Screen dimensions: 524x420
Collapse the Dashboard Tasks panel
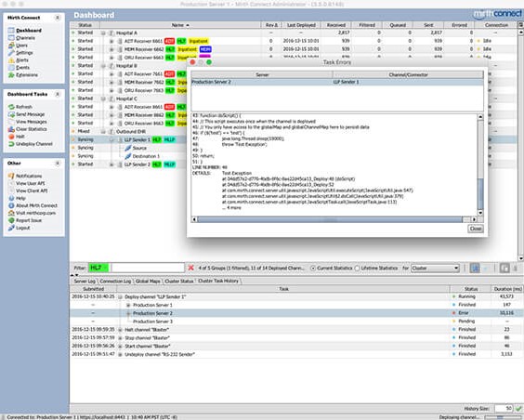point(58,94)
